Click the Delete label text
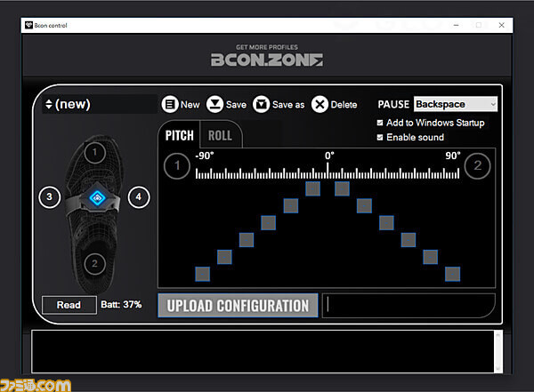Image resolution: width=534 pixels, height=392 pixels. 344,105
